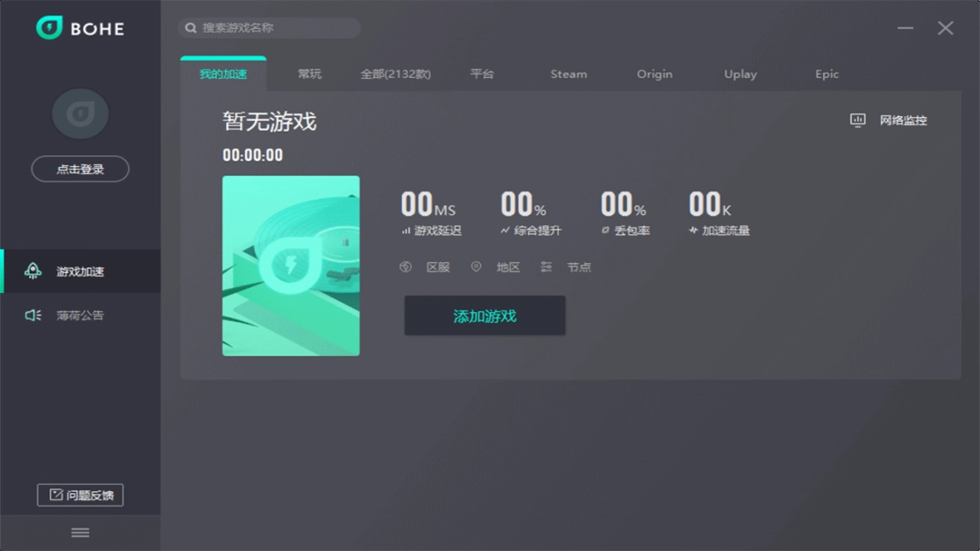980x551 pixels.
Task: Click the search magnifier icon
Action: [191, 28]
